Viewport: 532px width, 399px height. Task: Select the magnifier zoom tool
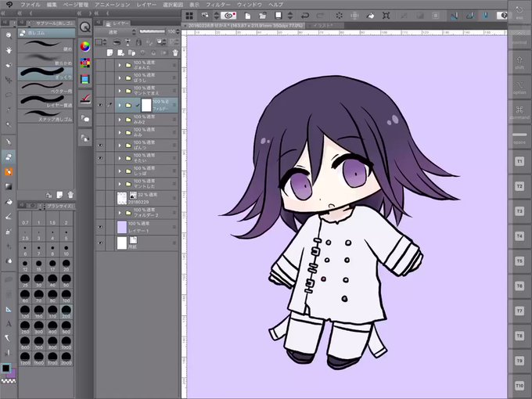tap(9, 35)
